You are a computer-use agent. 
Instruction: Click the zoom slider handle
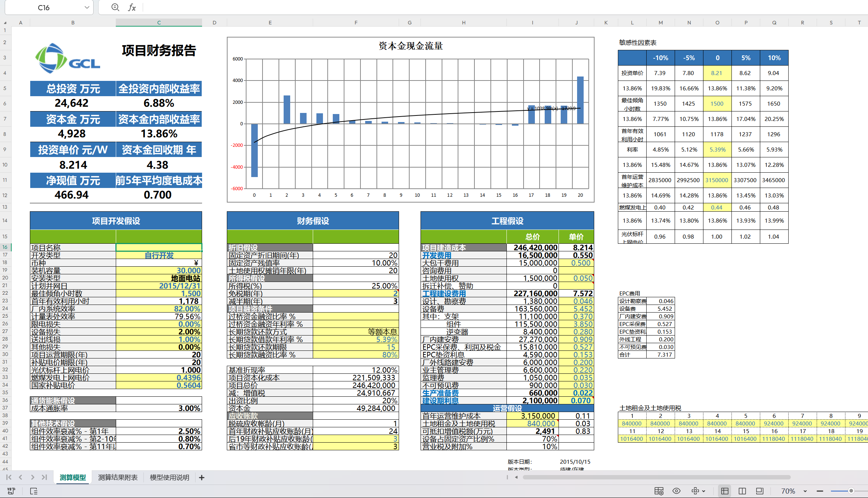click(851, 491)
